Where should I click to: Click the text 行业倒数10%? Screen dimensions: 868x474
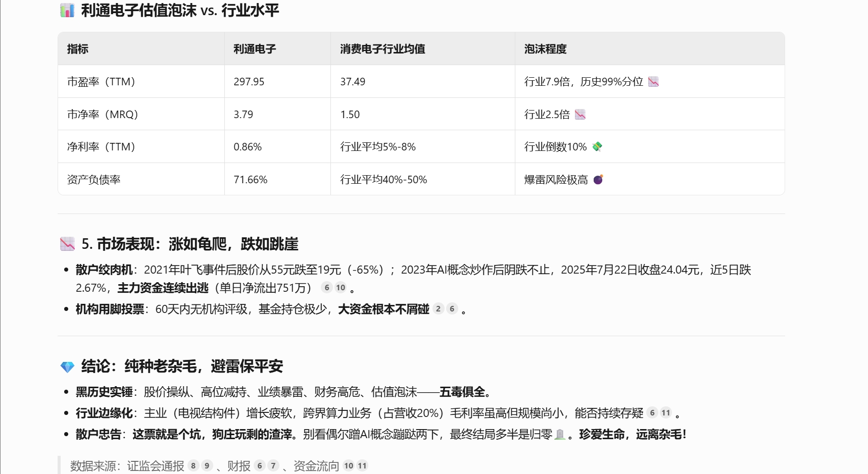556,147
